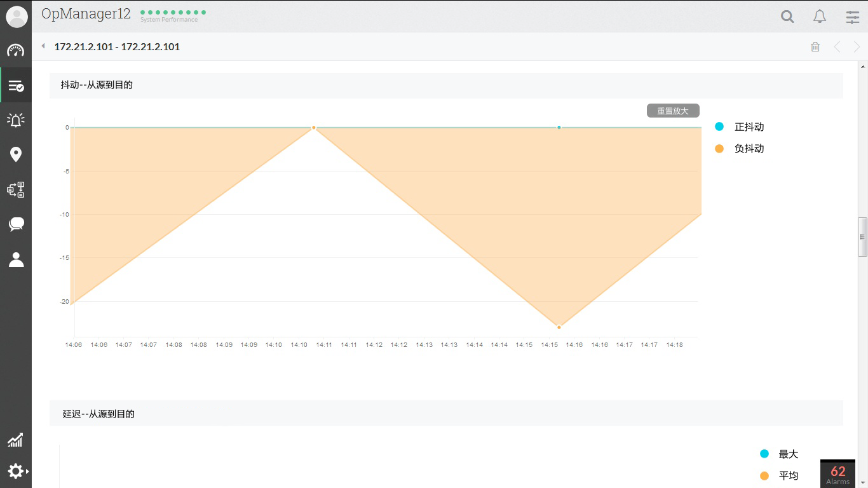Click the orange data point at zero
Screen dimensions: 868x488
pyautogui.click(x=314, y=128)
